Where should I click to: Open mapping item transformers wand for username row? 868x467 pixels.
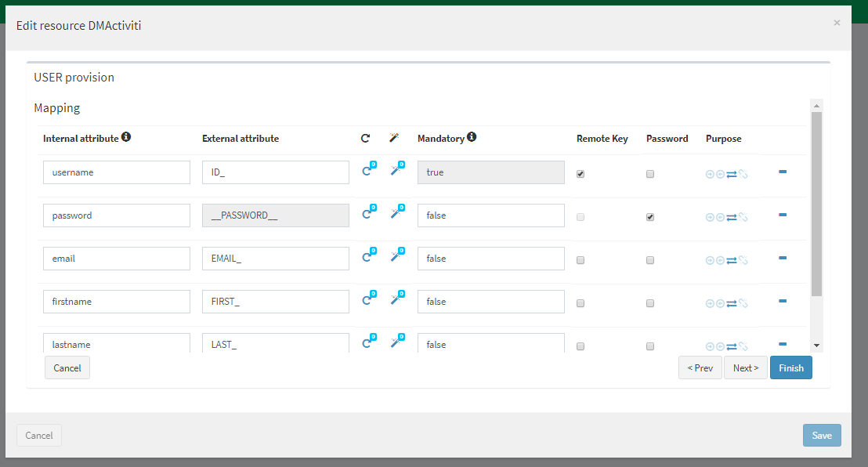(397, 169)
